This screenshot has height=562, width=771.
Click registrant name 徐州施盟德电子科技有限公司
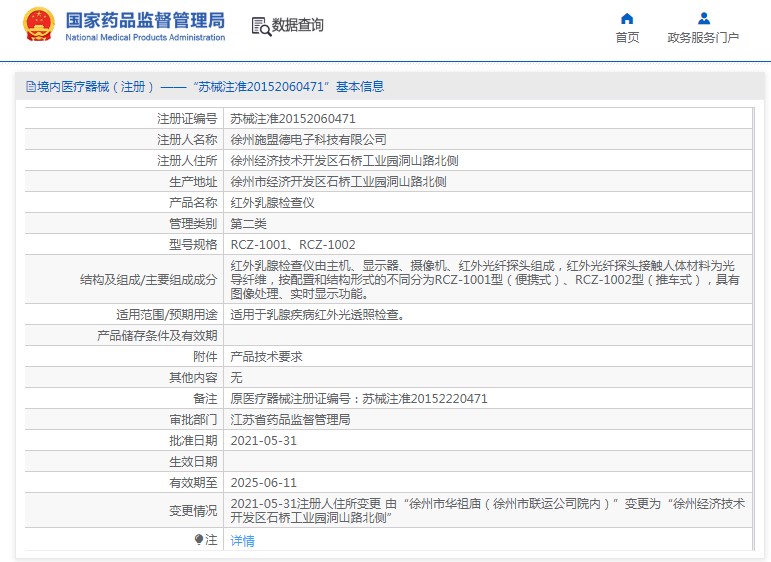tap(308, 140)
